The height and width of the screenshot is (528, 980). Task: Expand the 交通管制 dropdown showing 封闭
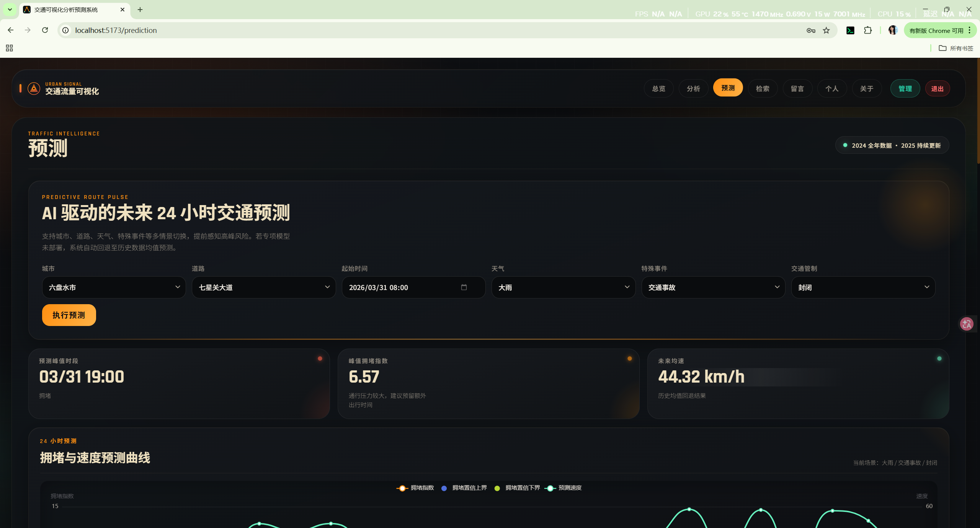pos(863,287)
